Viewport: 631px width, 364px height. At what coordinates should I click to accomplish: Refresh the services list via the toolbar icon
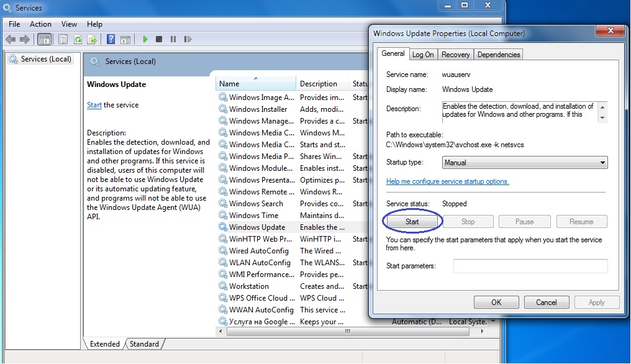click(78, 39)
